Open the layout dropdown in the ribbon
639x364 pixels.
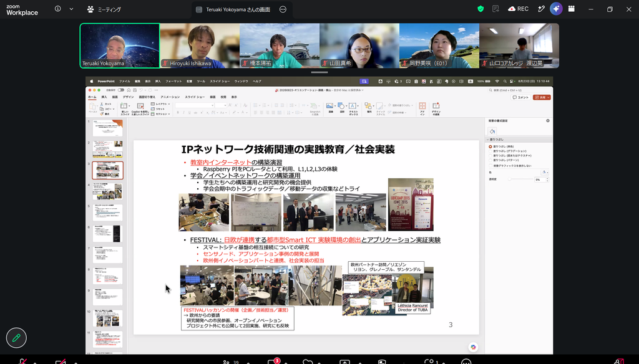(160, 104)
